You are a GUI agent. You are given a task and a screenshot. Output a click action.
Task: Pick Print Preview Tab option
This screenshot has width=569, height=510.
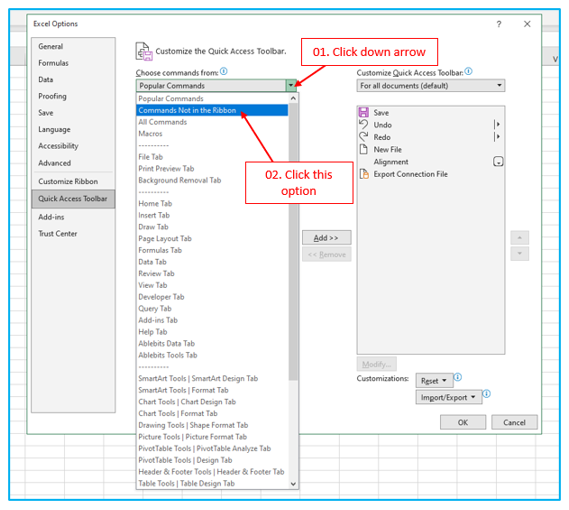pyautogui.click(x=212, y=168)
